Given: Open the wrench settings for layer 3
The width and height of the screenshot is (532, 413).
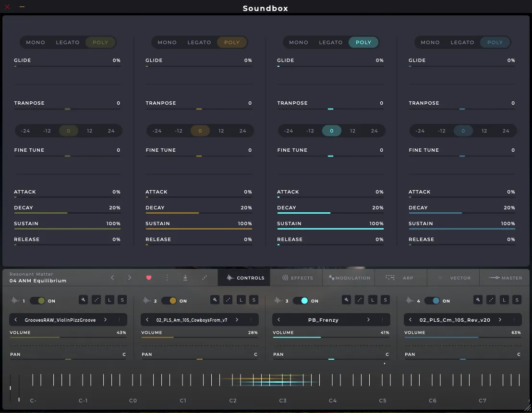Looking at the screenshot, I should point(346,300).
